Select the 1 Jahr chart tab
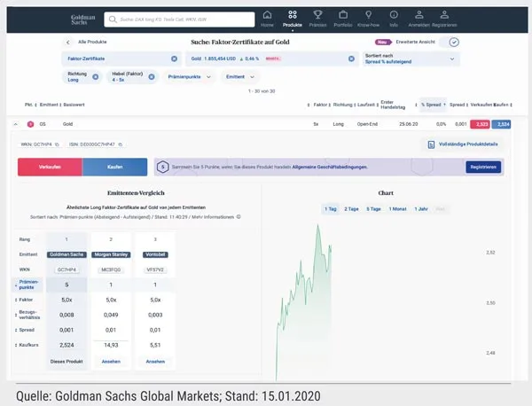 pos(420,209)
